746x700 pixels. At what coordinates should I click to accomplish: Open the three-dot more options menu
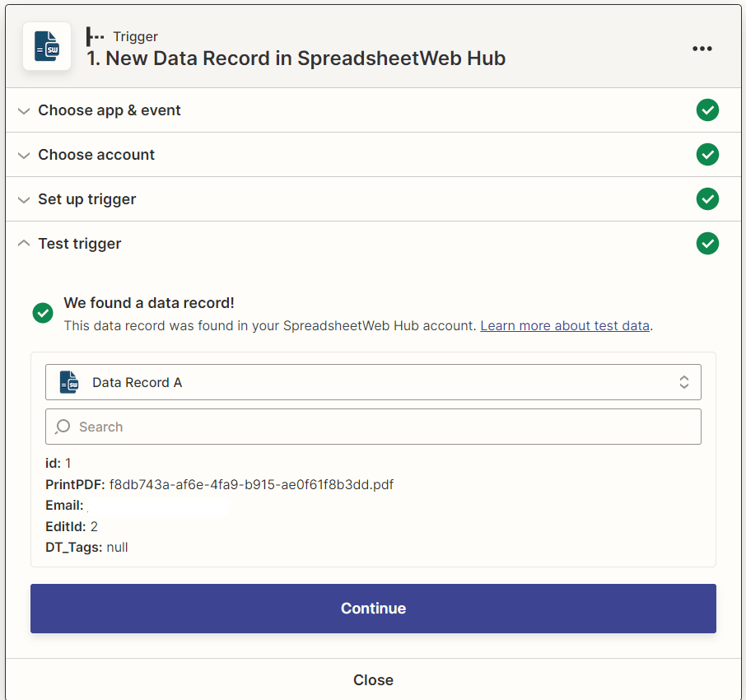tap(702, 49)
